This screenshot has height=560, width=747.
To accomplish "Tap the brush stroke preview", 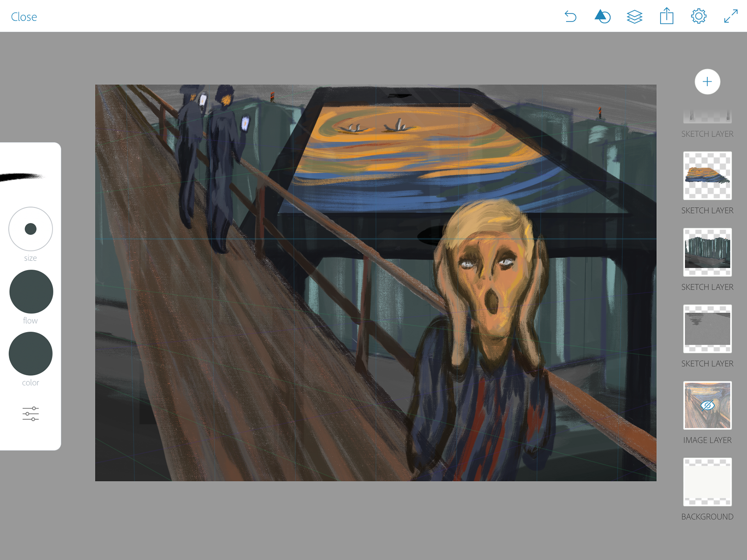I will pyautogui.click(x=21, y=177).
